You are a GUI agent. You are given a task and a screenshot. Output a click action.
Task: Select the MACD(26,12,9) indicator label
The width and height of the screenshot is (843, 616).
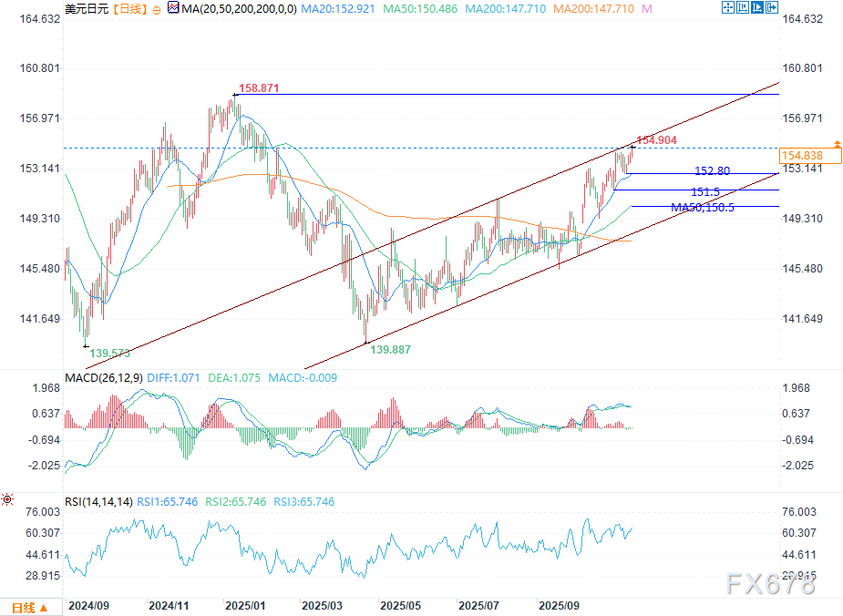point(102,376)
